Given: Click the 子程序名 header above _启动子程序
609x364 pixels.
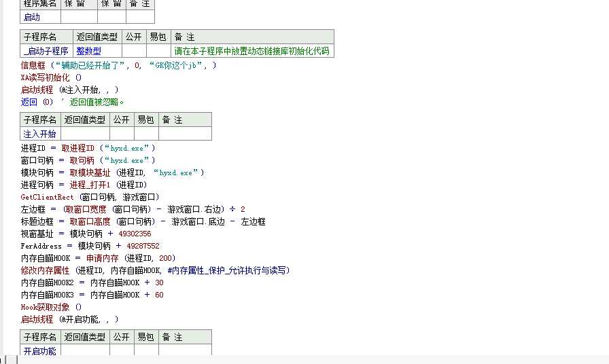Looking at the screenshot, I should pos(46,37).
